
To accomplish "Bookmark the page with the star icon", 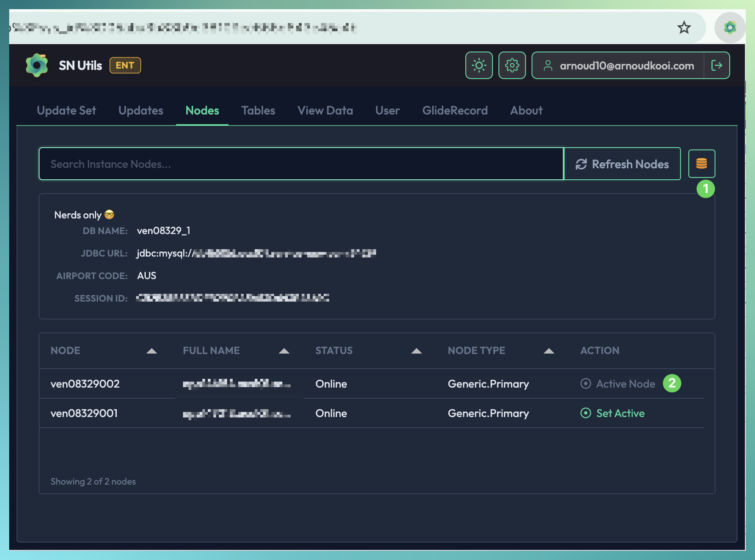I will pyautogui.click(x=684, y=27).
